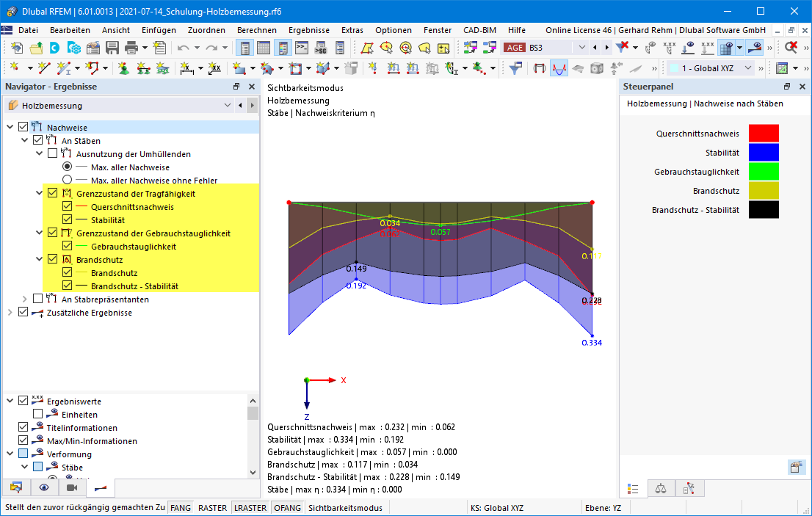
Task: Click the Redo arrow icon
Action: [x=211, y=48]
